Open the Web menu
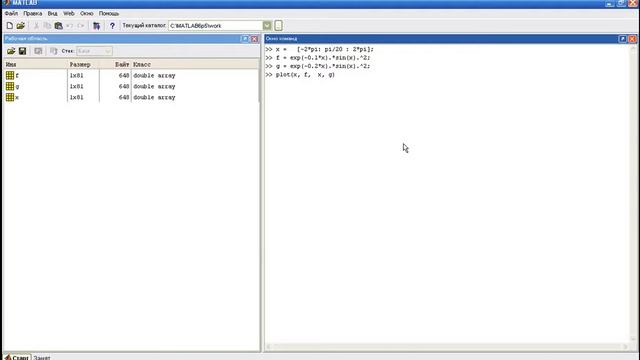 coord(69,13)
